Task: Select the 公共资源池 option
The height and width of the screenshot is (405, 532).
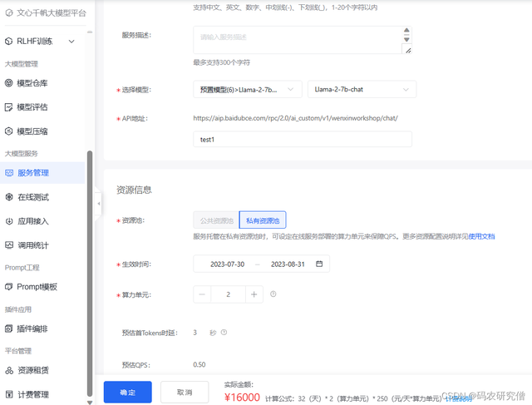Action: coord(215,220)
